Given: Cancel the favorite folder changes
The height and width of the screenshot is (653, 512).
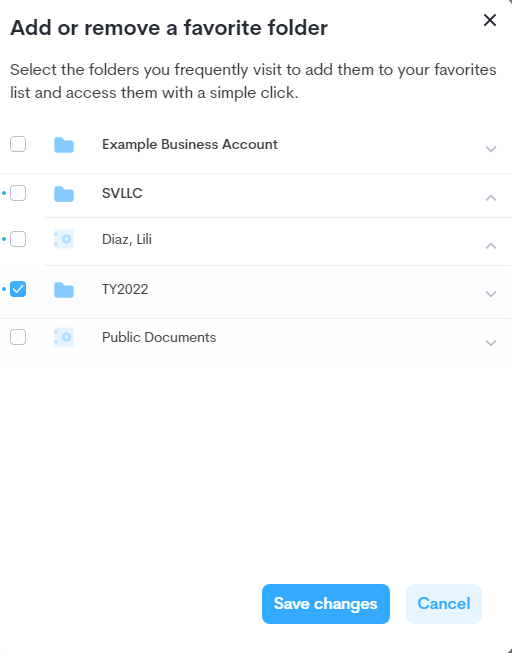Looking at the screenshot, I should point(444,604).
